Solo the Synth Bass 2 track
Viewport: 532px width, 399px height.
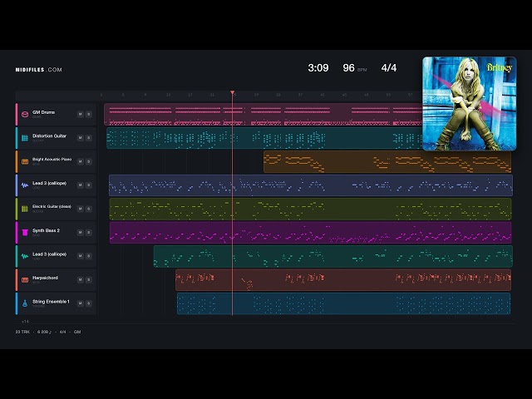[89, 233]
